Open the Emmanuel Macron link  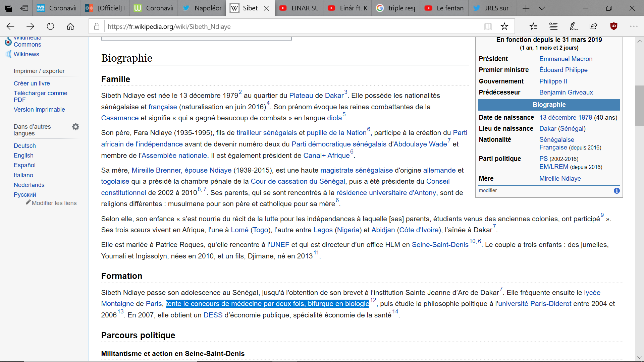click(566, 59)
